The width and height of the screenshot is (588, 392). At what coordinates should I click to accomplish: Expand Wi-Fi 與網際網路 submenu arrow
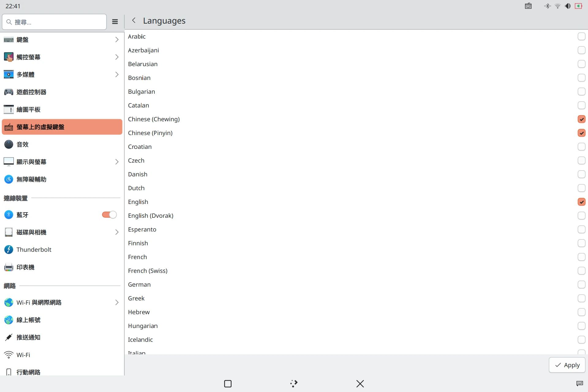click(x=117, y=302)
